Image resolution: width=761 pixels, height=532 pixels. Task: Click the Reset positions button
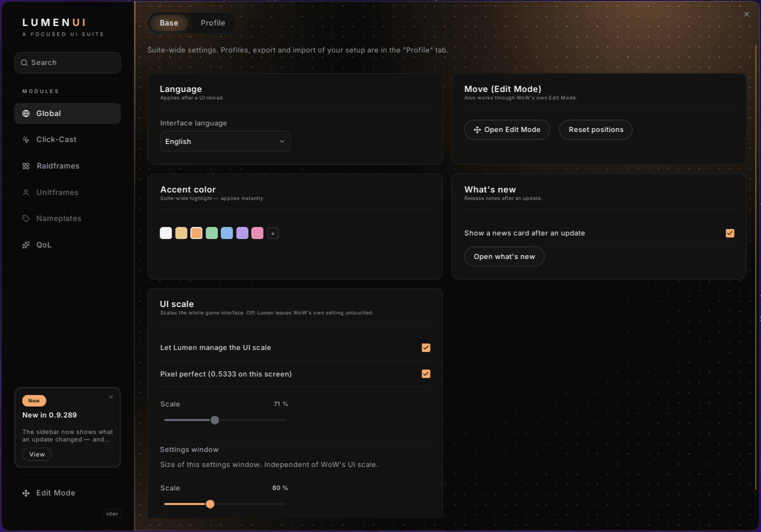(x=595, y=129)
